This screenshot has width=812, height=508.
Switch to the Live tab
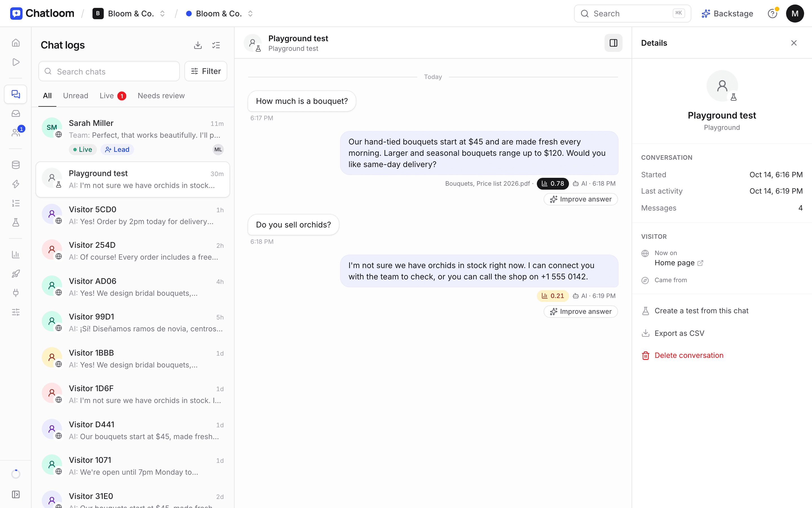pos(113,96)
